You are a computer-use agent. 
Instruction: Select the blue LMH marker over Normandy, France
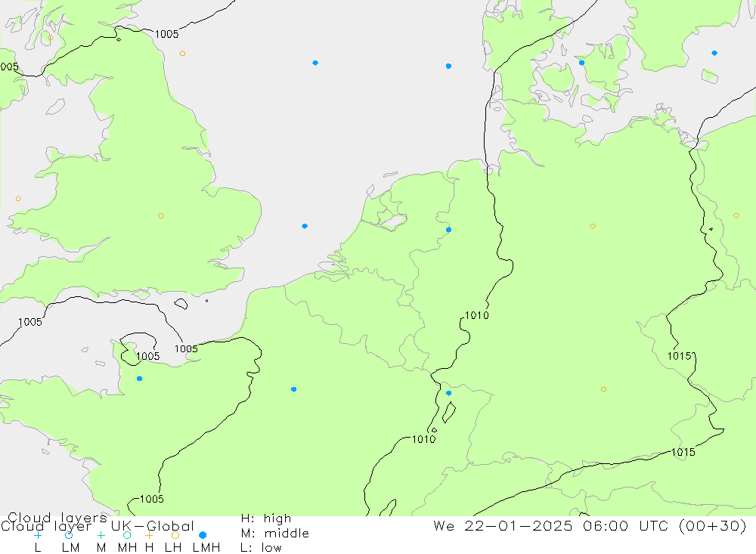coord(139,379)
